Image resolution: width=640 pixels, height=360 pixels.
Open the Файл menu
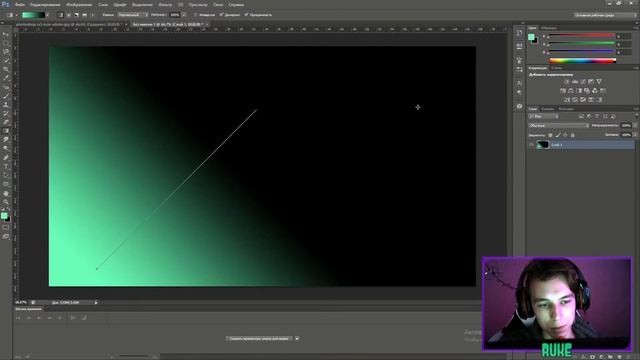coord(20,5)
